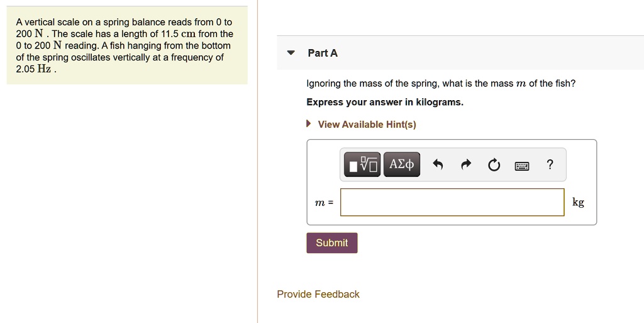Open the View Available Hint(s) link

coord(367,124)
